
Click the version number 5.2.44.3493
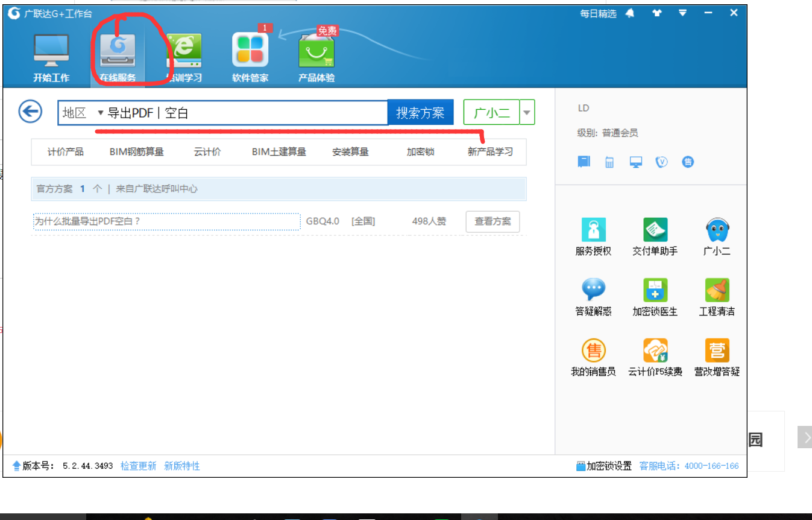pyautogui.click(x=87, y=466)
